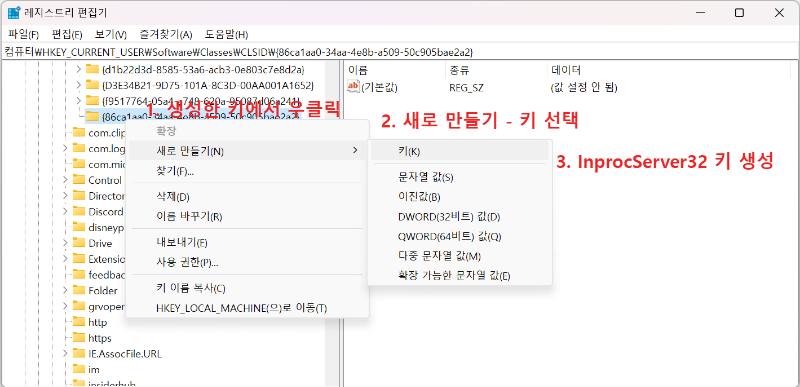Expand the Control tree node
The height and width of the screenshot is (387, 800).
tap(65, 180)
